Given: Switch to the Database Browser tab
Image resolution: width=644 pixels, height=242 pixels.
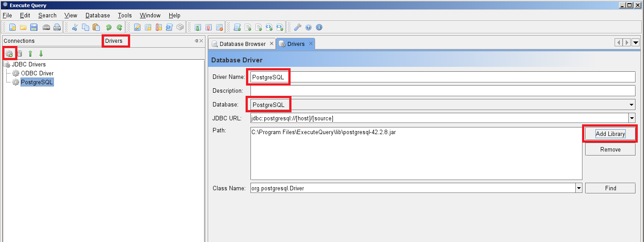Looking at the screenshot, I should point(242,44).
